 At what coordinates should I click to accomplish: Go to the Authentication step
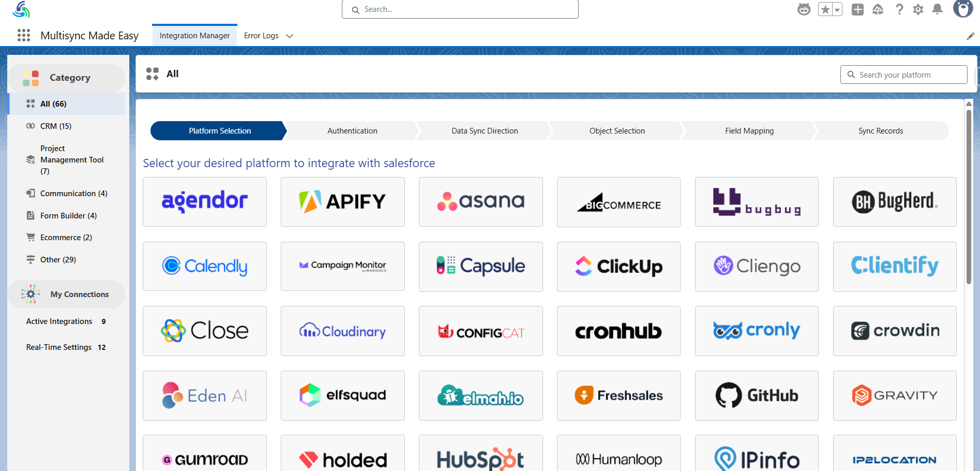pos(352,131)
